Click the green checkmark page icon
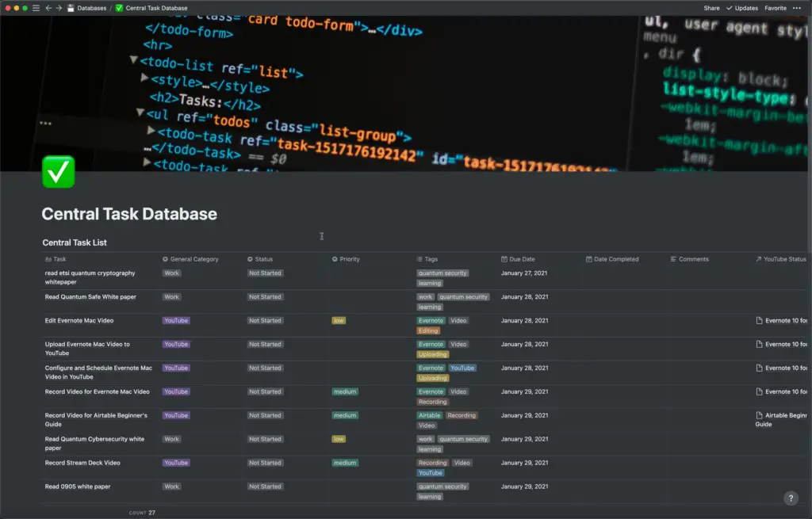The height and width of the screenshot is (519, 812). point(58,172)
